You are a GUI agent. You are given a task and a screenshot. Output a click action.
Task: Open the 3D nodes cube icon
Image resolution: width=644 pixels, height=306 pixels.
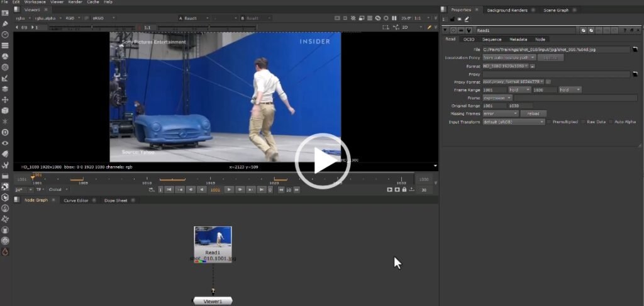[5, 110]
